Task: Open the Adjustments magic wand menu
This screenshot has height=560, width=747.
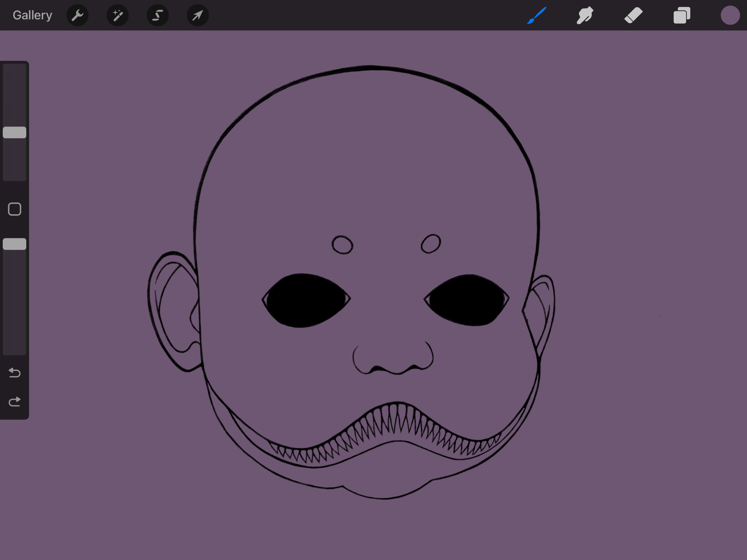Action: pyautogui.click(x=117, y=15)
